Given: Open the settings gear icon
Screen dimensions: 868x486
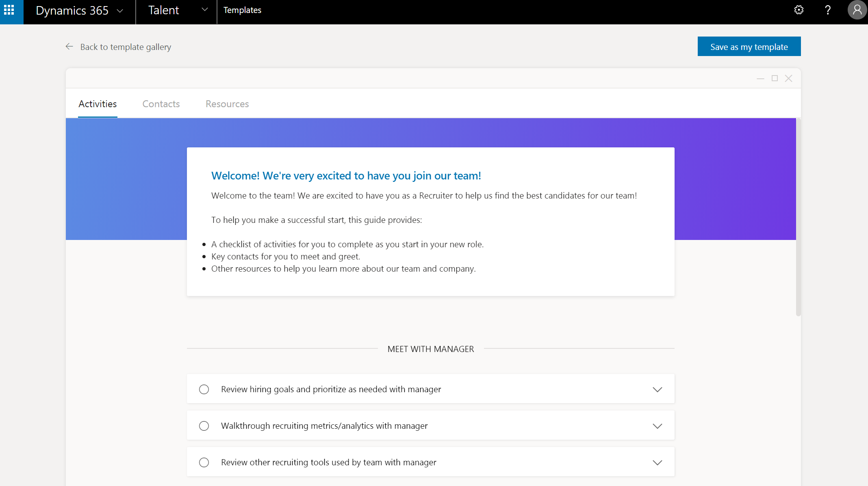Looking at the screenshot, I should [799, 10].
